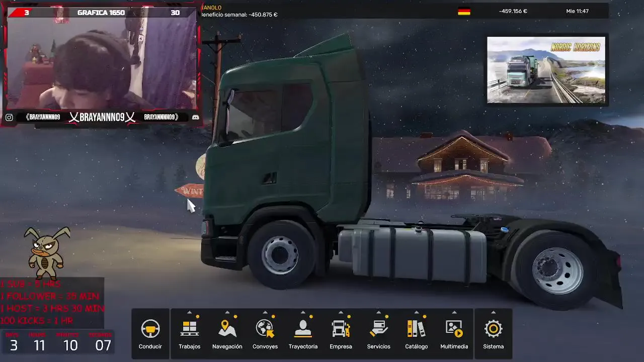Open the Trabajos job market icon
The image size is (644, 362).
coord(189,329)
